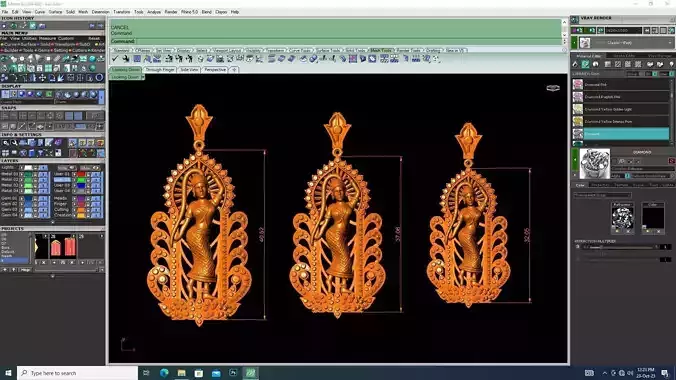Click the highlighted green edit icon in V-Ray Material Editor

(x=585, y=64)
